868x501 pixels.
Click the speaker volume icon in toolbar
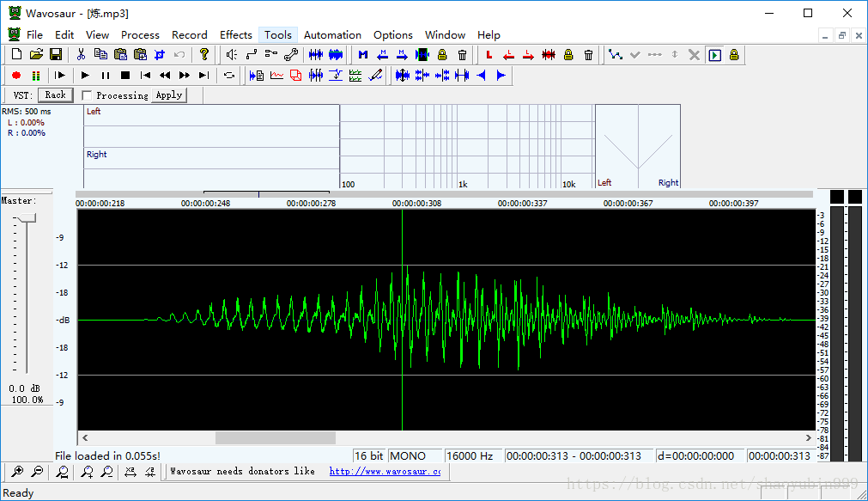pos(232,54)
